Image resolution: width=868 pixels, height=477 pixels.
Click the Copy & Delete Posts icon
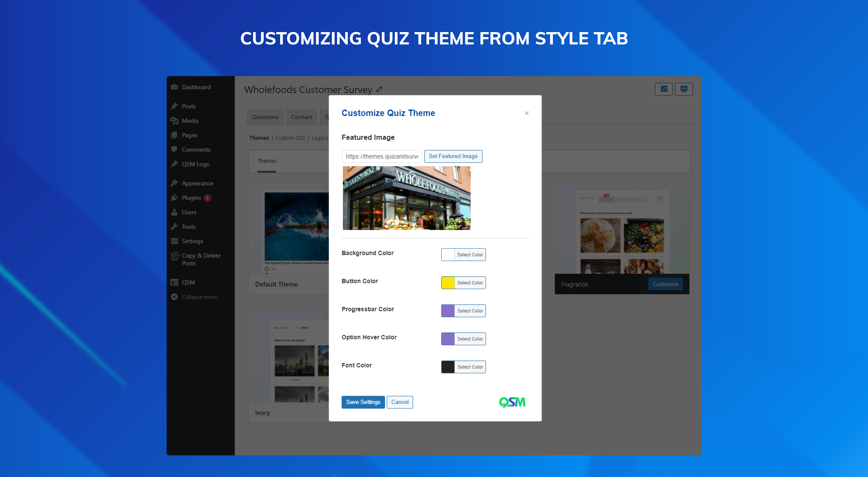pyautogui.click(x=175, y=256)
